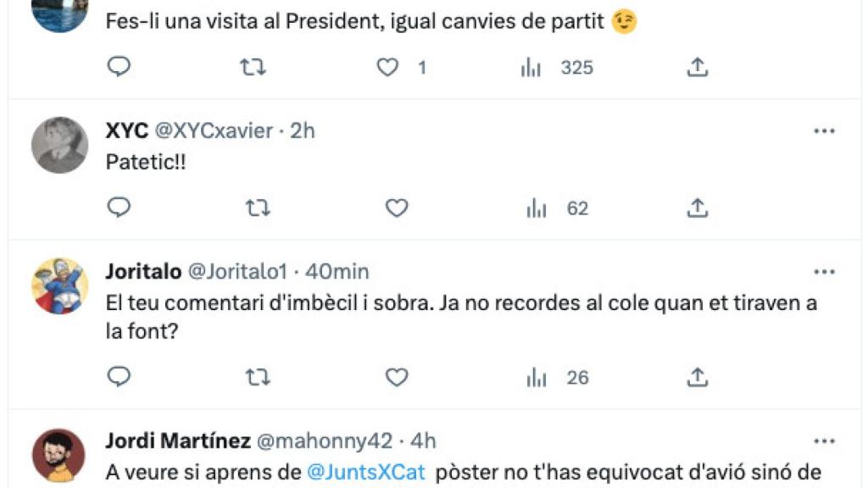Toggle the like on Joritalo's reply
The image size is (868, 488).
click(396, 378)
